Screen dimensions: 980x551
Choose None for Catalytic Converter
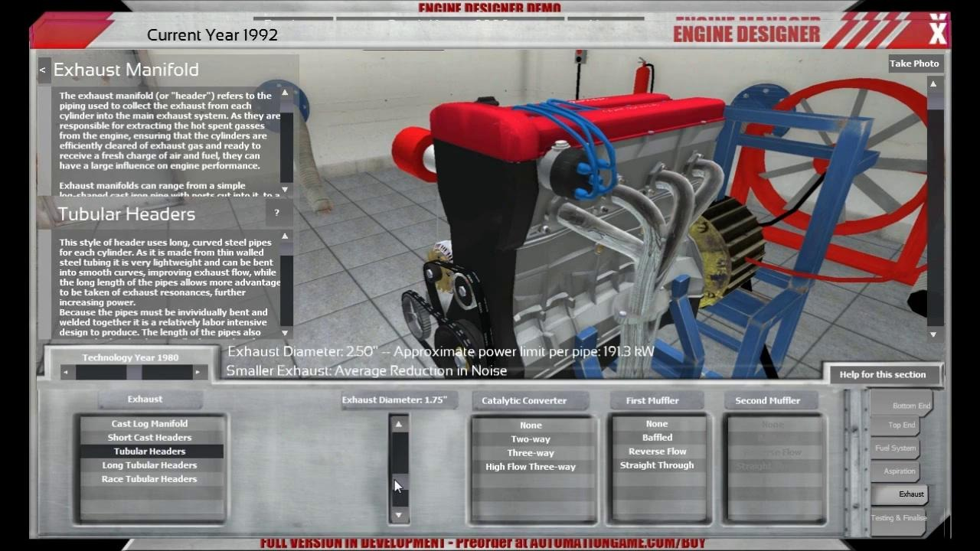pyautogui.click(x=531, y=425)
